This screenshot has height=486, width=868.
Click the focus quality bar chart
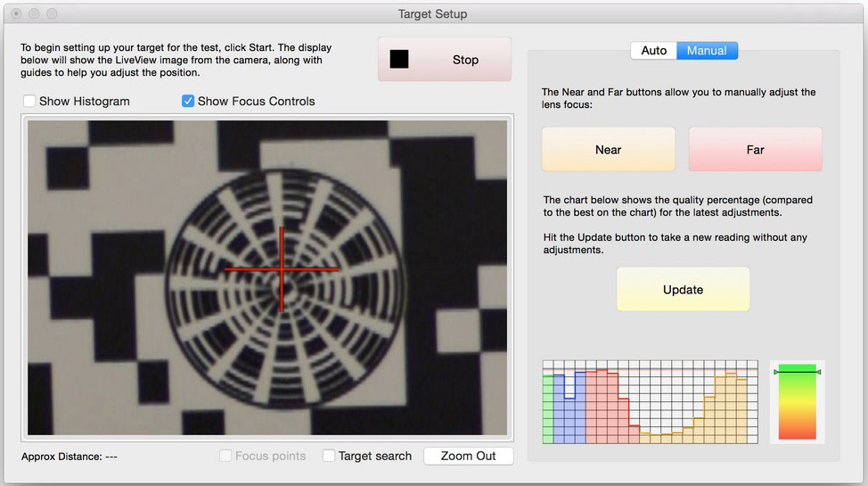[x=650, y=402]
